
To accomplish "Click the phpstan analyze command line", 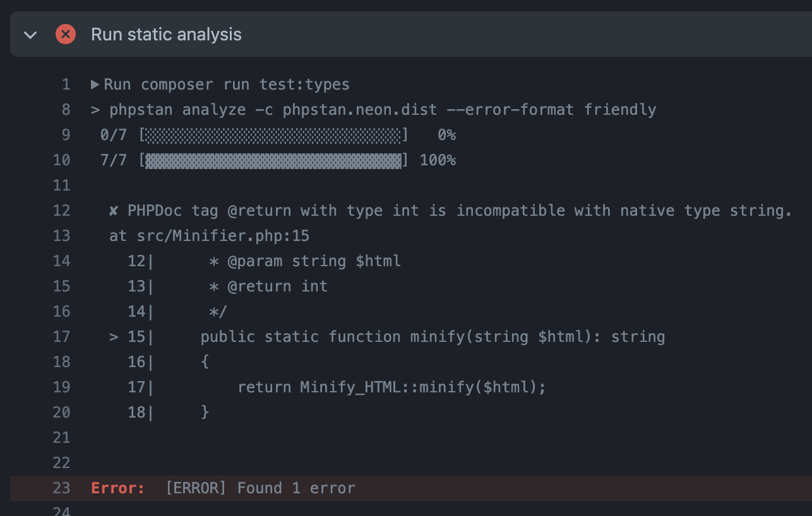I will coord(373,109).
